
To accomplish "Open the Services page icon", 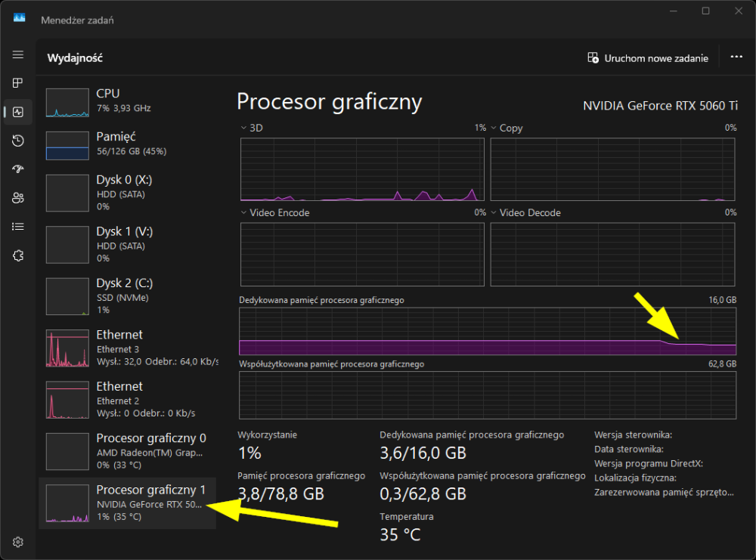I will (18, 255).
